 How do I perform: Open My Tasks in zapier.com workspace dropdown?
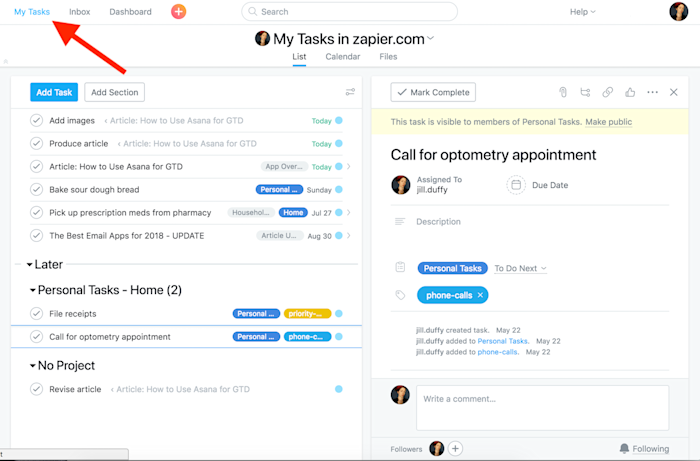pos(430,38)
